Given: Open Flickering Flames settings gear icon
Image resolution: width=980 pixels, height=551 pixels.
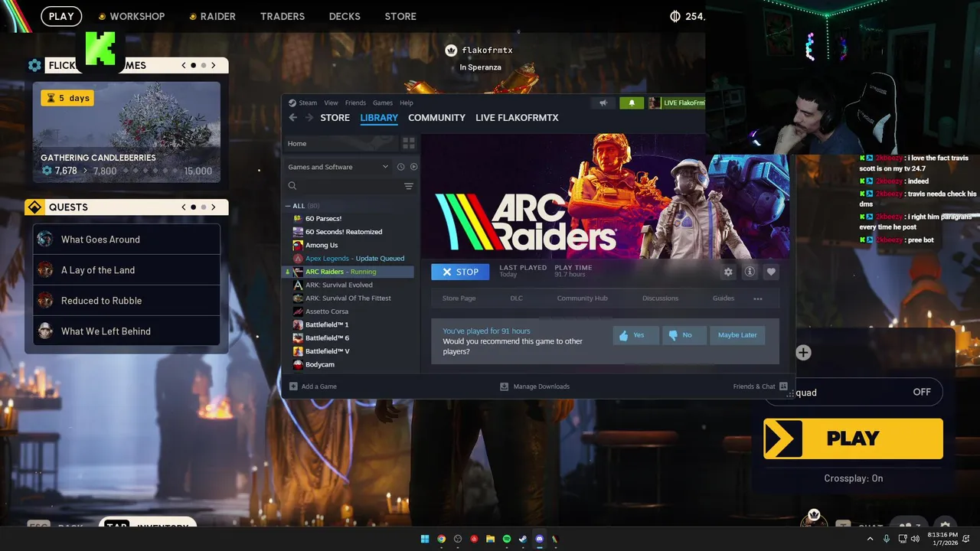Looking at the screenshot, I should tap(34, 65).
